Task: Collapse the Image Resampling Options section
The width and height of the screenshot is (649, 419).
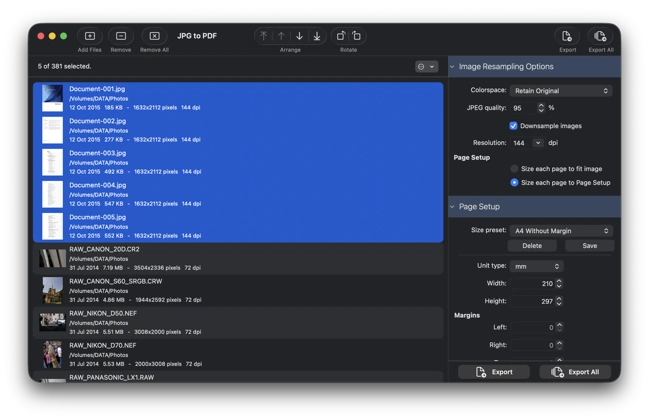Action: 452,67
